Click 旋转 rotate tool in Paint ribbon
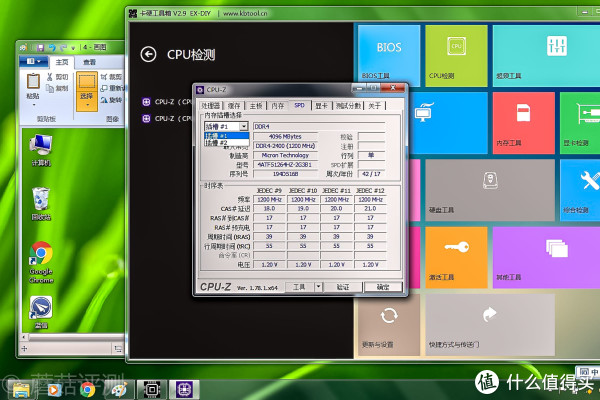This screenshot has width=600, height=400. (x=111, y=100)
